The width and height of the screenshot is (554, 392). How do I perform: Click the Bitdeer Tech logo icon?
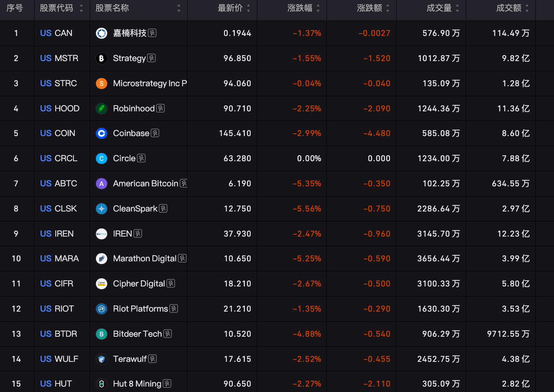click(x=101, y=334)
